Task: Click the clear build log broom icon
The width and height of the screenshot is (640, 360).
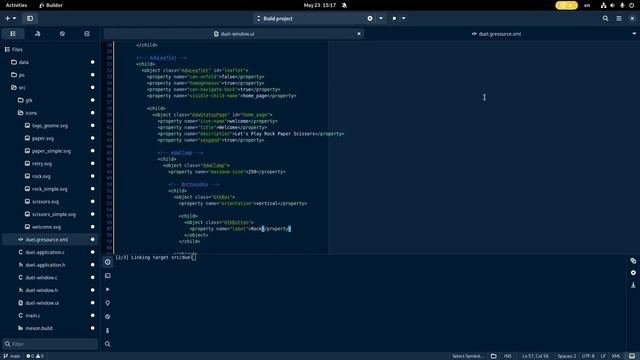Action: click(x=633, y=285)
